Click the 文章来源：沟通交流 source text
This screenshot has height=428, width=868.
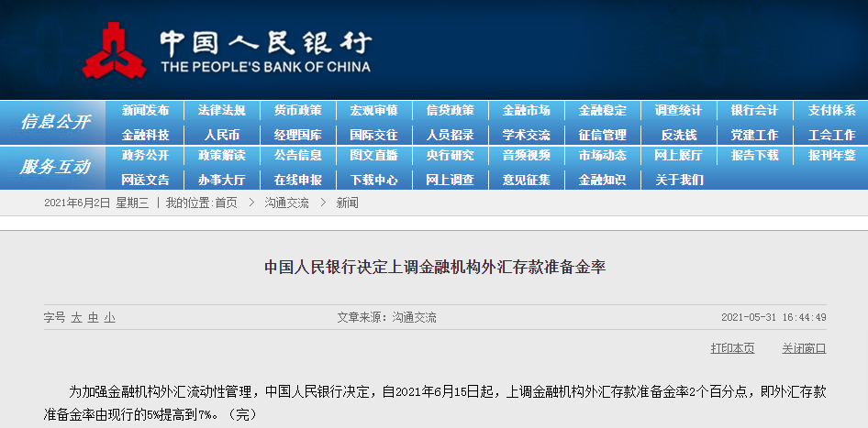click(386, 317)
